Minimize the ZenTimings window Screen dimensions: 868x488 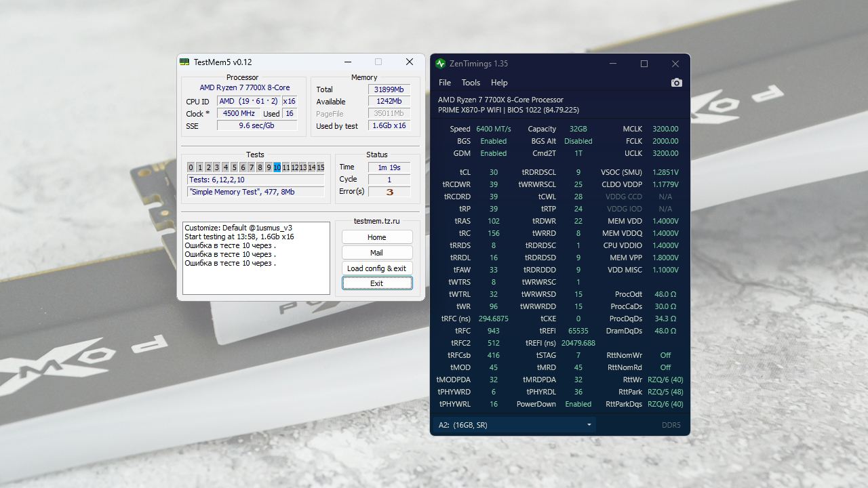[613, 64]
